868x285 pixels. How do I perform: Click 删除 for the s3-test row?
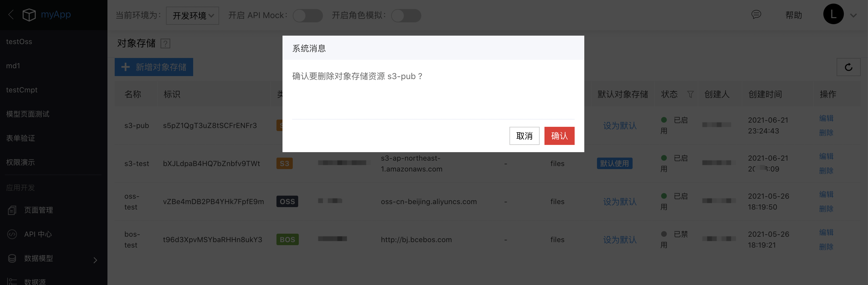[826, 171]
